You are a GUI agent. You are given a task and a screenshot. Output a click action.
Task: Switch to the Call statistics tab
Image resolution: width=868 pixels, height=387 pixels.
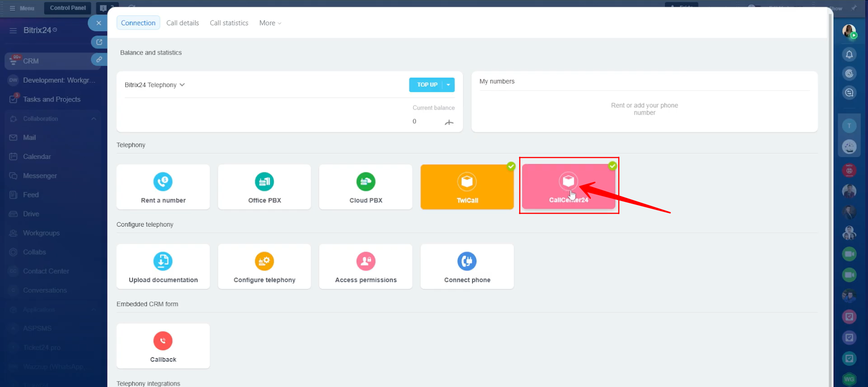click(229, 23)
